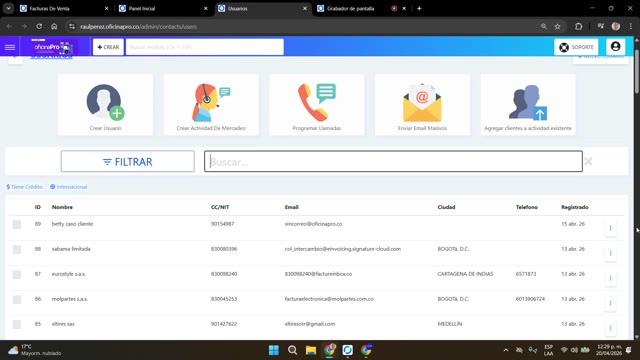
Task: Bookmark this page with the star
Action: 558,26
